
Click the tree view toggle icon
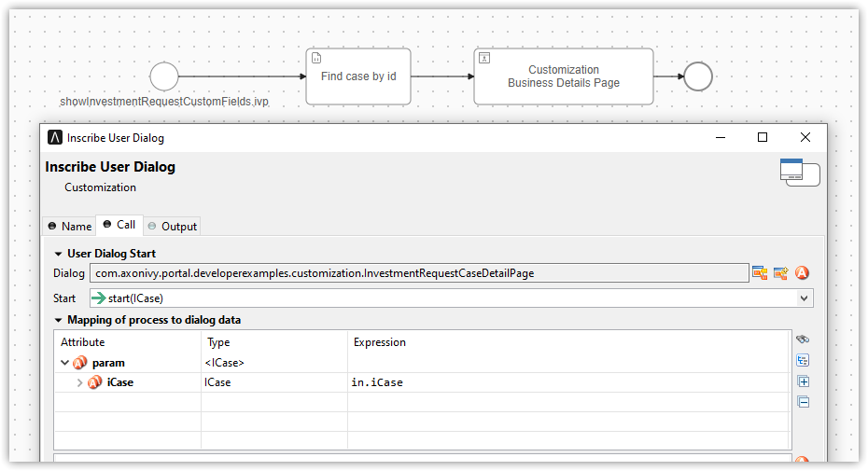coord(804,360)
